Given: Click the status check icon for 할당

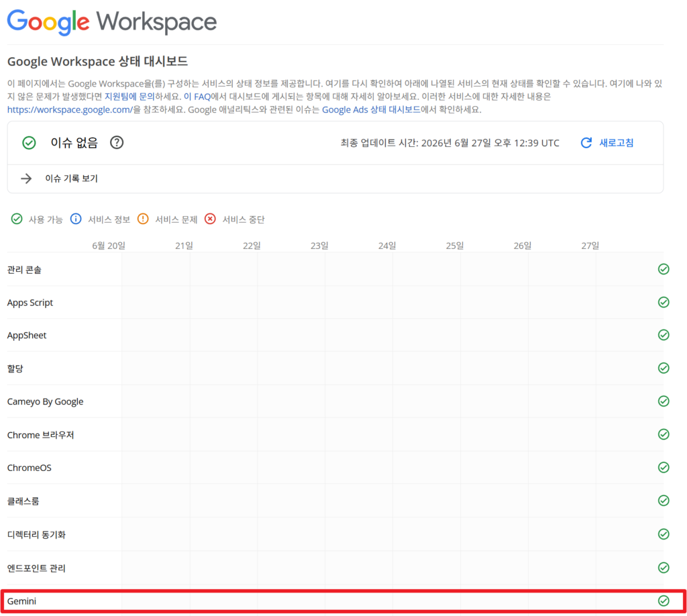Looking at the screenshot, I should pyautogui.click(x=664, y=368).
